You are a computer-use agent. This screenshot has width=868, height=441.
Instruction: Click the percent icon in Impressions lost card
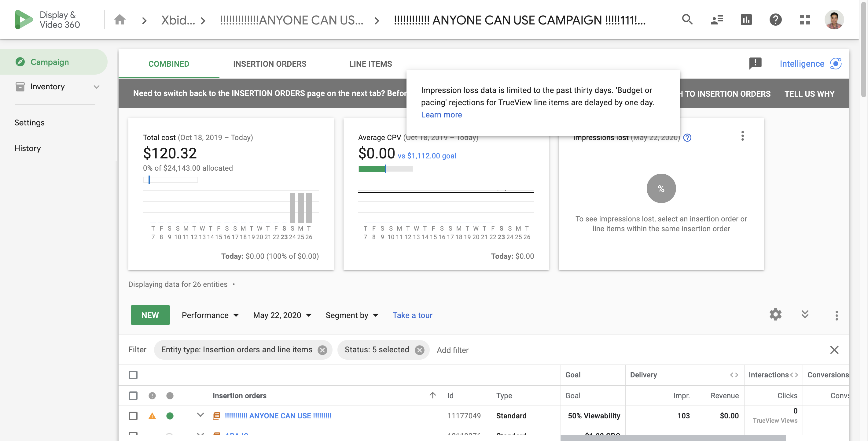661,188
